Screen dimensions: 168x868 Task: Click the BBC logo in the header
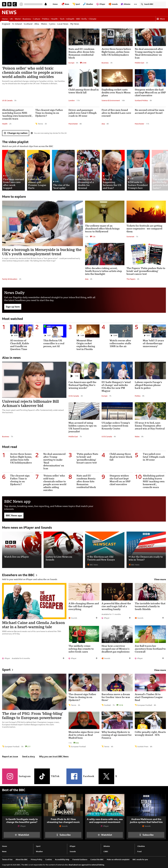9,4
